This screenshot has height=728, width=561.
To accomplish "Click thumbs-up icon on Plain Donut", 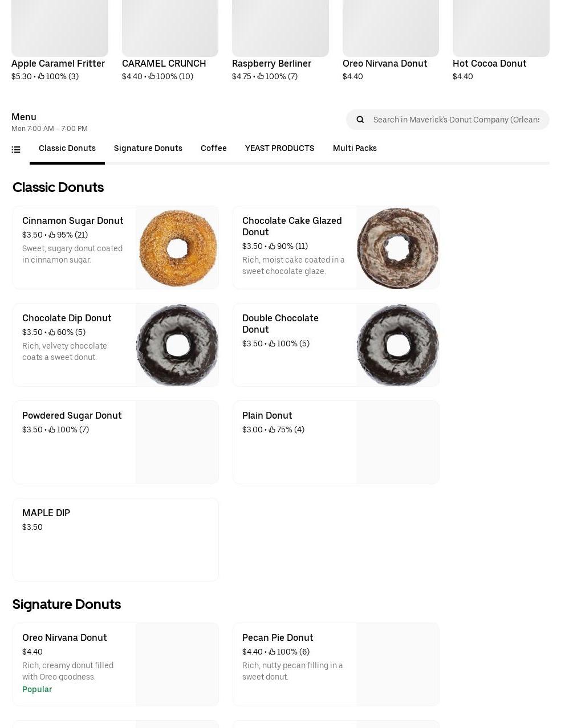I will tap(272, 430).
